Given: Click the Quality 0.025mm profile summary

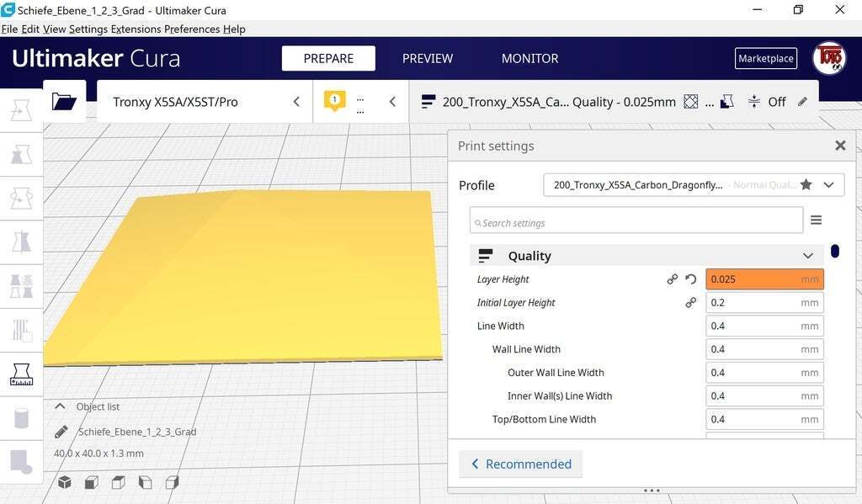Looking at the screenshot, I should pos(559,102).
